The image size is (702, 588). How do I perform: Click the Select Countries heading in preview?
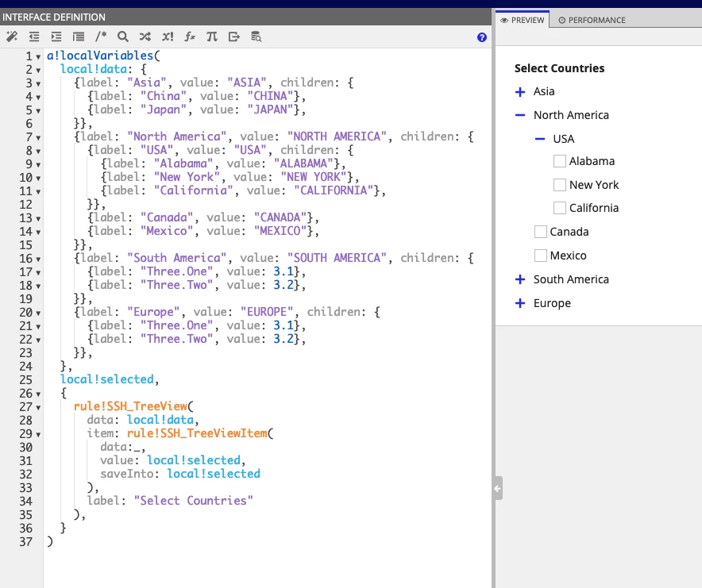(x=559, y=68)
